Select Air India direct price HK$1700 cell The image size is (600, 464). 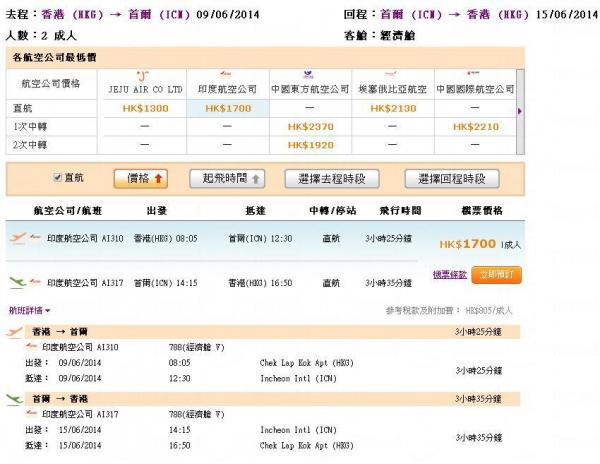228,109
